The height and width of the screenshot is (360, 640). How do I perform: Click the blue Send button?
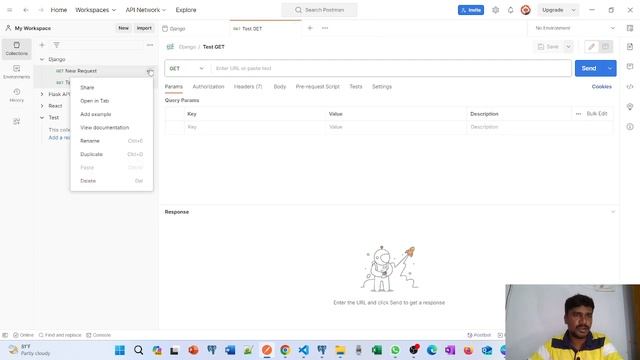point(589,69)
